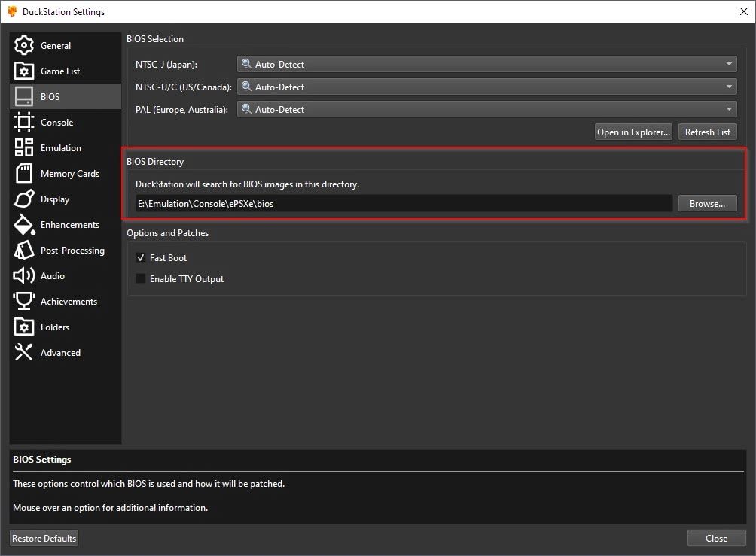Click the 'BIOS Directory' heading
Image resolution: width=756 pixels, height=556 pixels.
click(155, 162)
